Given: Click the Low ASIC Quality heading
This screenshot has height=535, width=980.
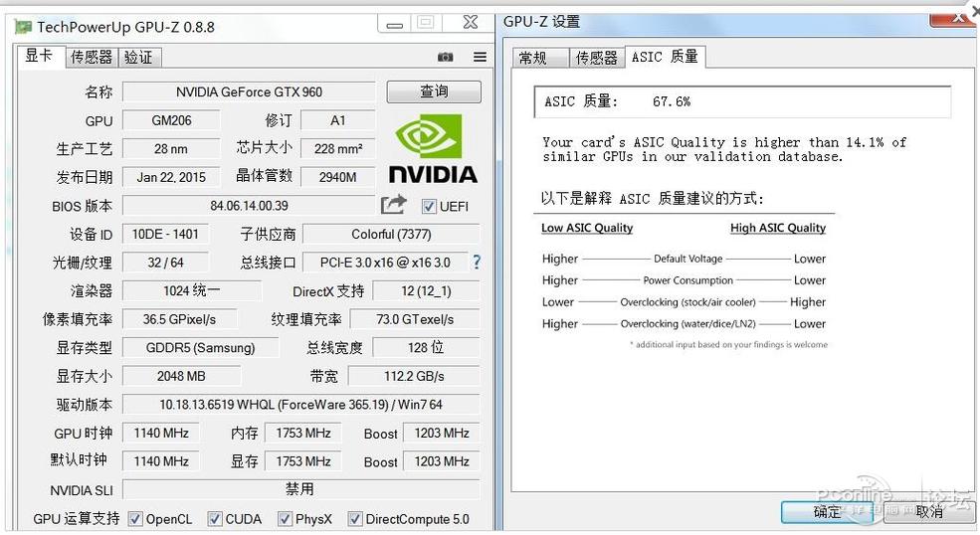Looking at the screenshot, I should (587, 228).
